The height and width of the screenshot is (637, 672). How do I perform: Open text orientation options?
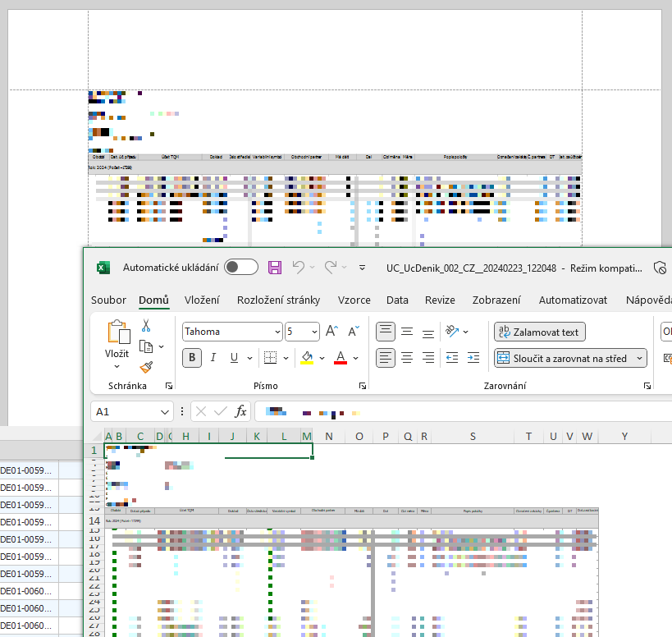(456, 332)
